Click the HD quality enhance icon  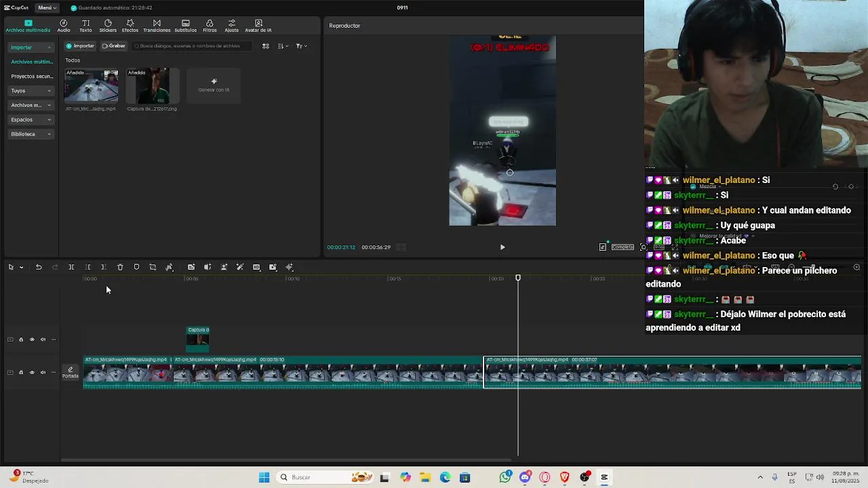coord(256,267)
